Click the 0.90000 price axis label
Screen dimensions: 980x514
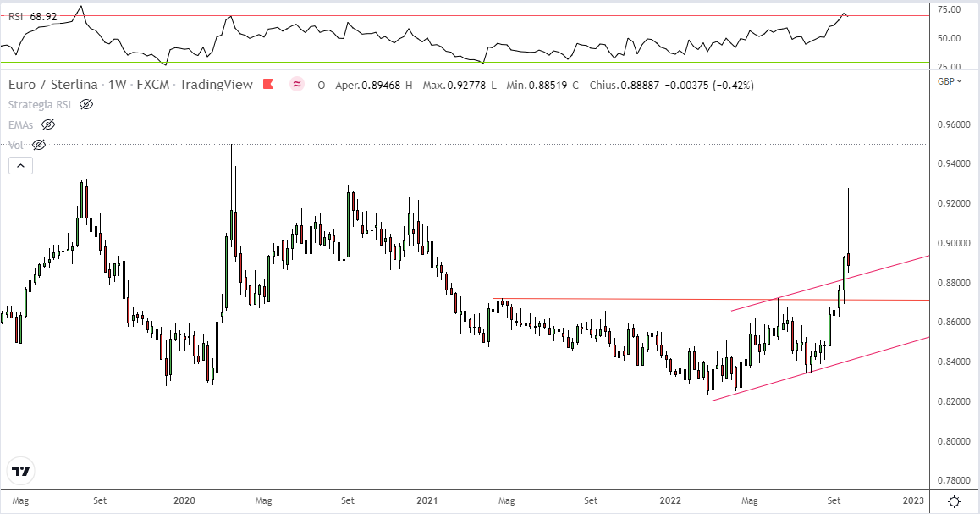[x=954, y=243]
